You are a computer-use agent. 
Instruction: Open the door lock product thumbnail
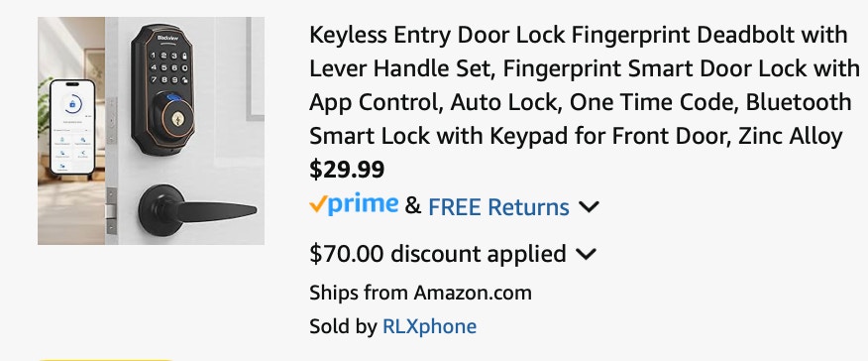152,131
